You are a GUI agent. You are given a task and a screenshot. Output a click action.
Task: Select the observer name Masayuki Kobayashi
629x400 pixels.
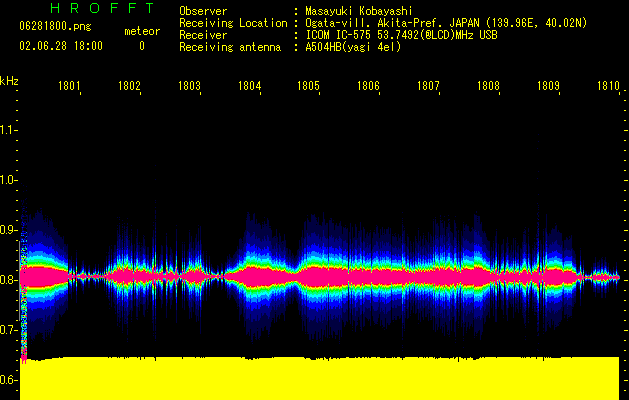pyautogui.click(x=359, y=11)
